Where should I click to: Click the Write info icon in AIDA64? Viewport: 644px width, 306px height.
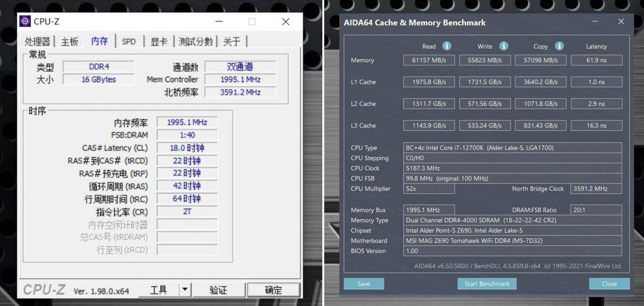click(x=503, y=46)
